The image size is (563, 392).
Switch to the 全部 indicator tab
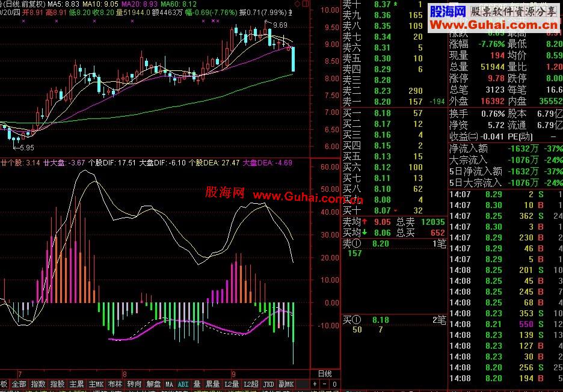click(19, 384)
